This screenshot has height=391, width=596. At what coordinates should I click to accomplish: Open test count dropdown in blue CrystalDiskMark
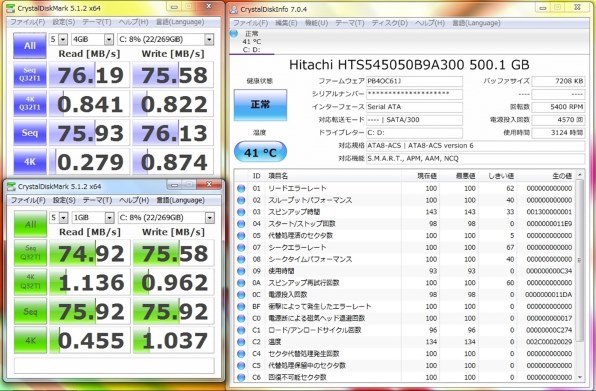(58, 39)
